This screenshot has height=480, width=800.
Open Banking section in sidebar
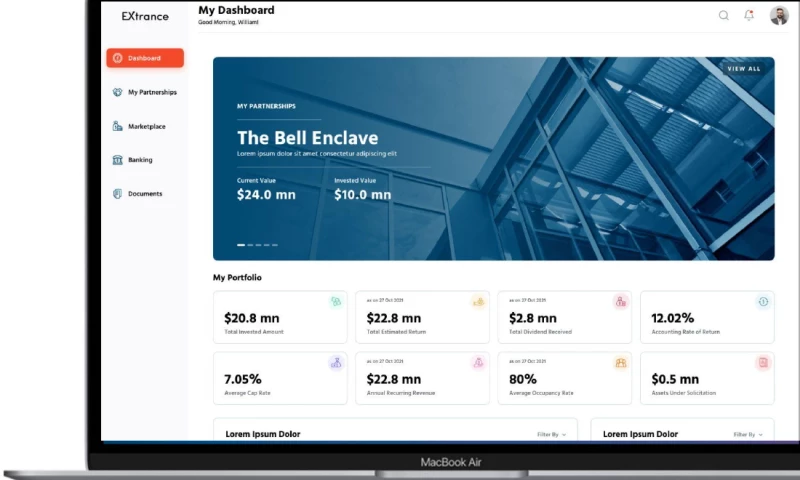pos(133,160)
